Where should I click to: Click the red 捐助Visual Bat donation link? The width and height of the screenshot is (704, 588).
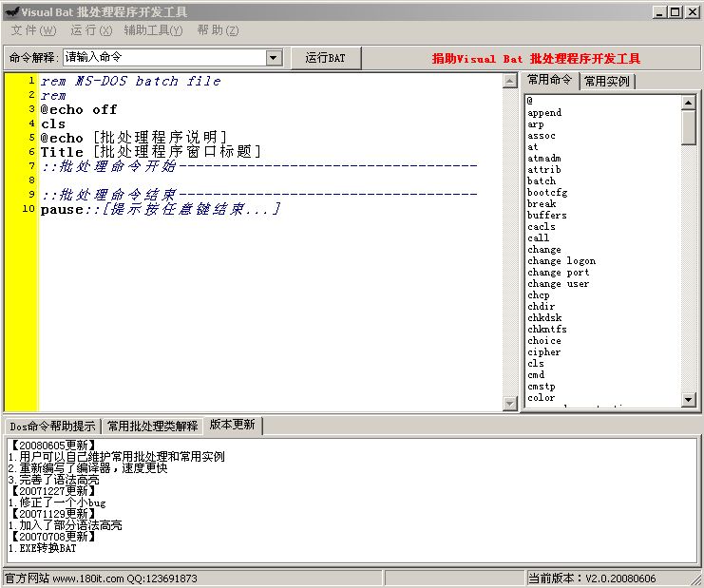tap(536, 59)
